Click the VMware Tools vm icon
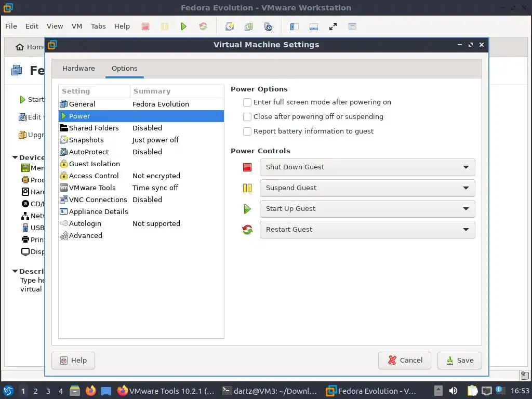 tap(64, 188)
